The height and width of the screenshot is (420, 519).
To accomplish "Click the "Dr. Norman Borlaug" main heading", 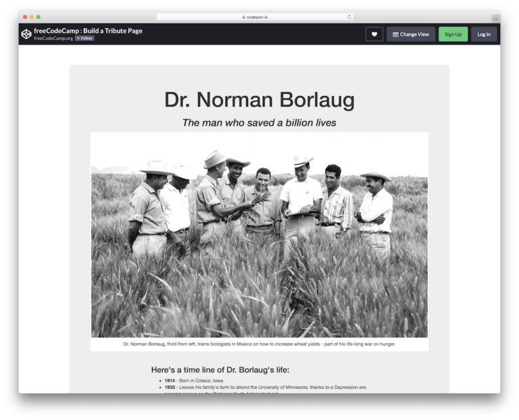I will [x=259, y=100].
